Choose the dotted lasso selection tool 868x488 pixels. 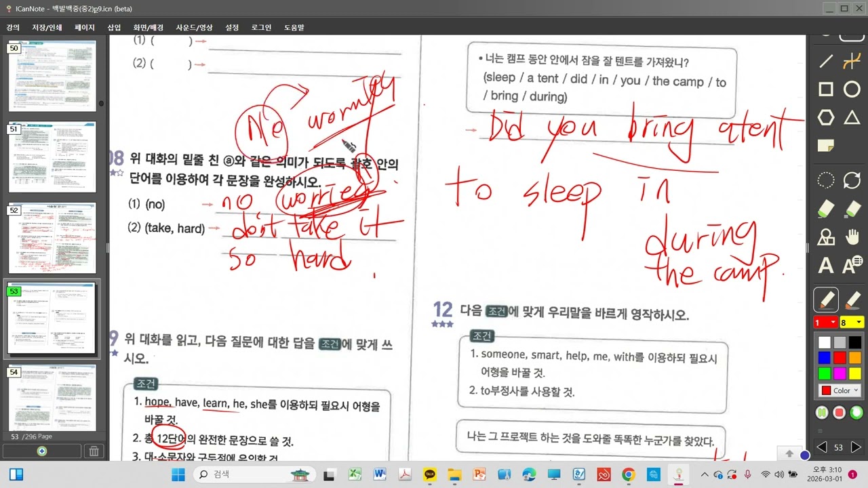(826, 180)
